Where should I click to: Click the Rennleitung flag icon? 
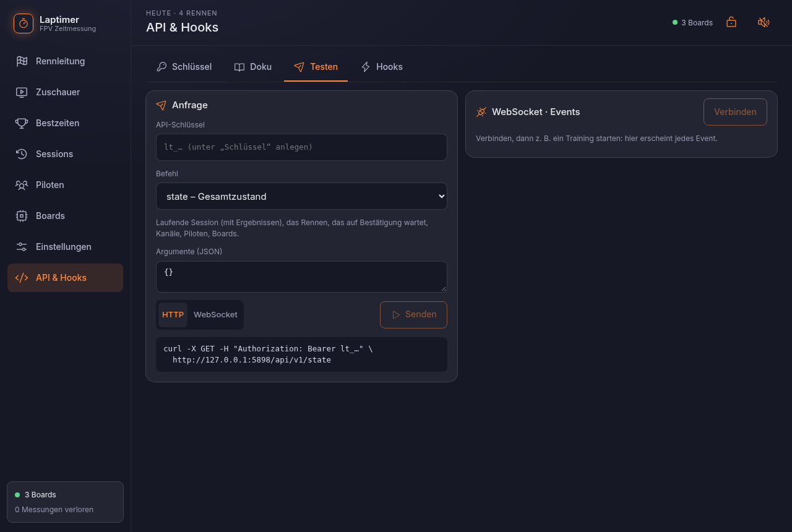tap(22, 61)
